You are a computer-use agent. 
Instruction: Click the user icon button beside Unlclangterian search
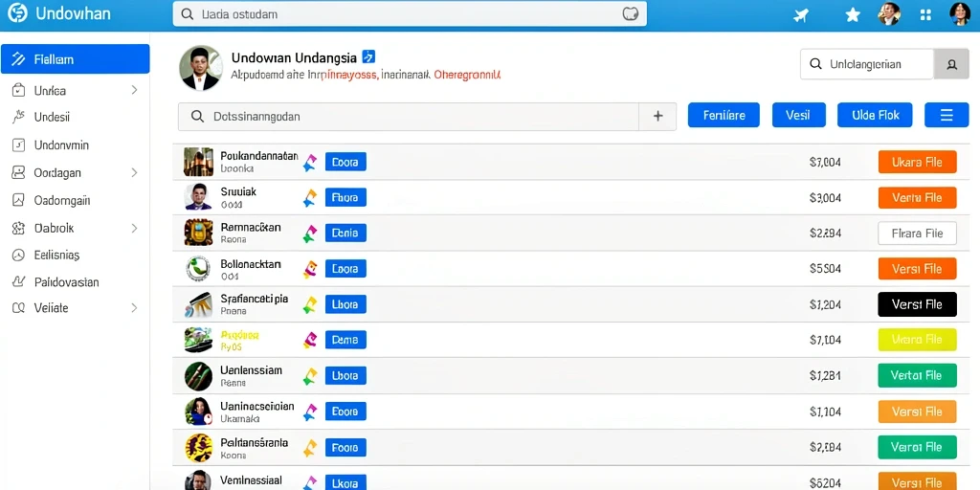951,64
